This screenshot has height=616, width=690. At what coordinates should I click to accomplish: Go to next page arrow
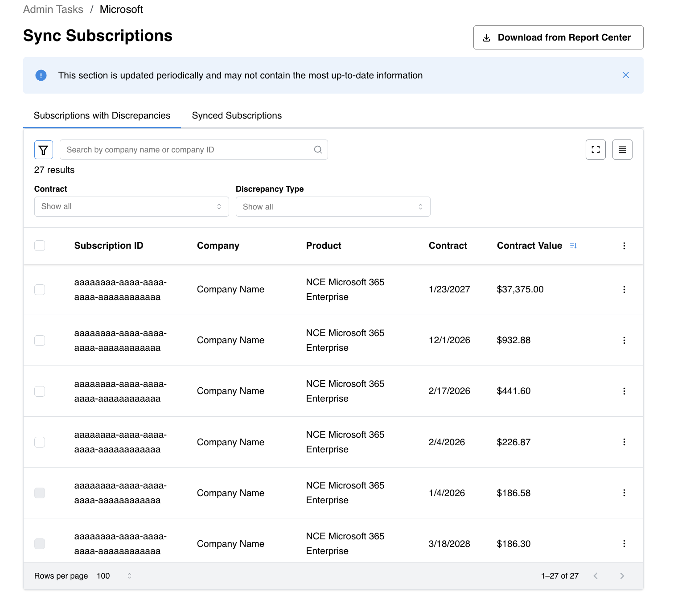(622, 576)
